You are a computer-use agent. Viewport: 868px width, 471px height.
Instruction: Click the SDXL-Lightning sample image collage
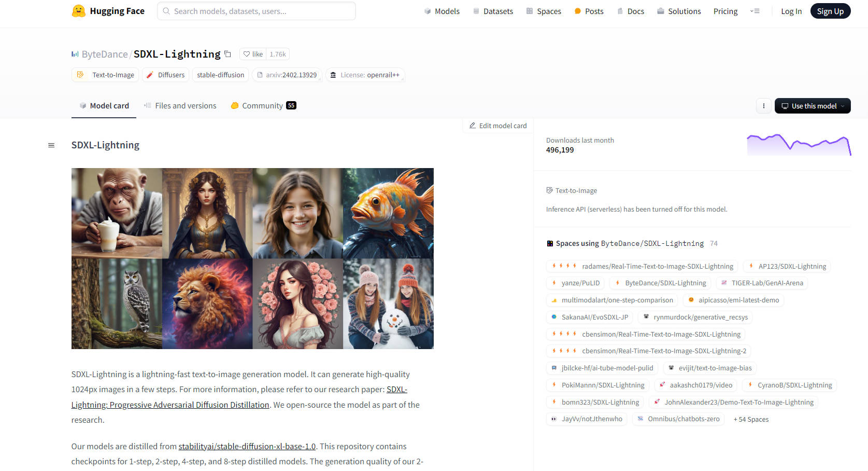click(252, 258)
